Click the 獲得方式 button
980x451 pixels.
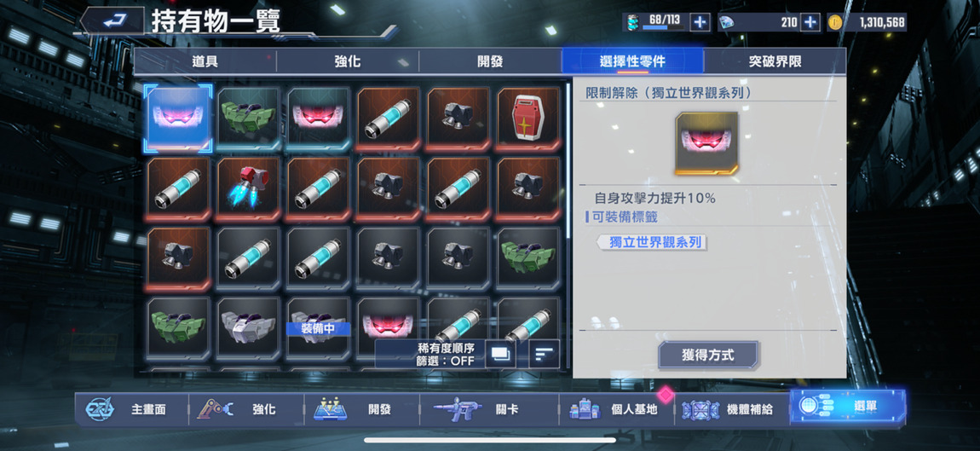pyautogui.click(x=708, y=356)
